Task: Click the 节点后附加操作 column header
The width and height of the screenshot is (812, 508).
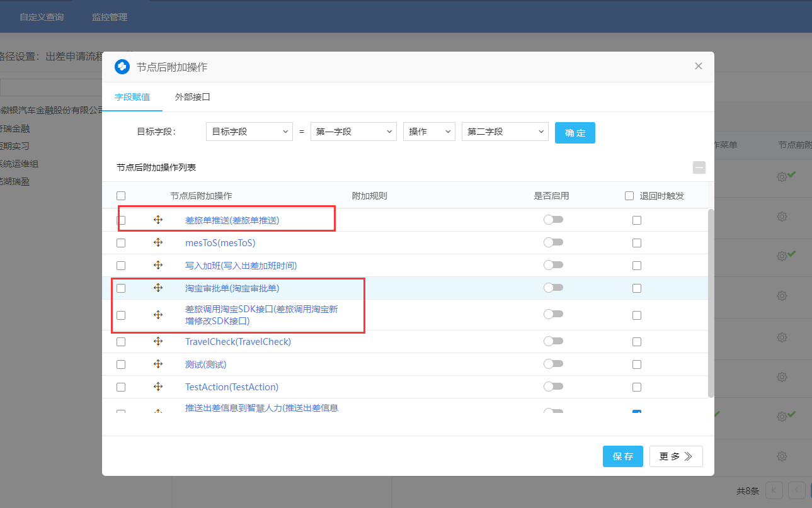Action: [x=201, y=196]
